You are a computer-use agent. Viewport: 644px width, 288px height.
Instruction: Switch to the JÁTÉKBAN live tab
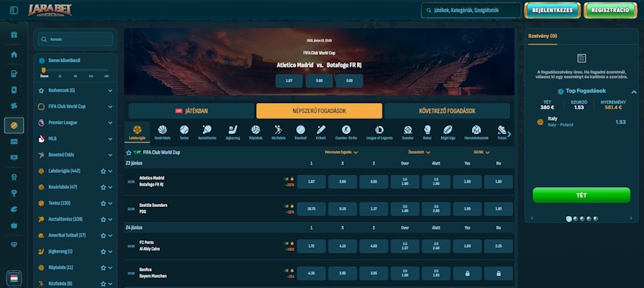(192, 111)
